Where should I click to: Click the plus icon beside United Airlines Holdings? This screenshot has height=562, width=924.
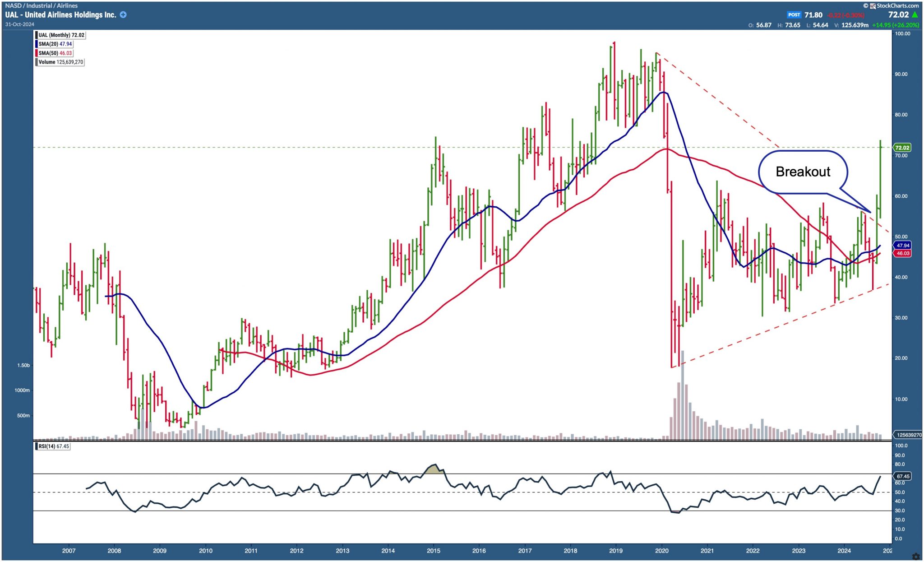pyautogui.click(x=123, y=15)
